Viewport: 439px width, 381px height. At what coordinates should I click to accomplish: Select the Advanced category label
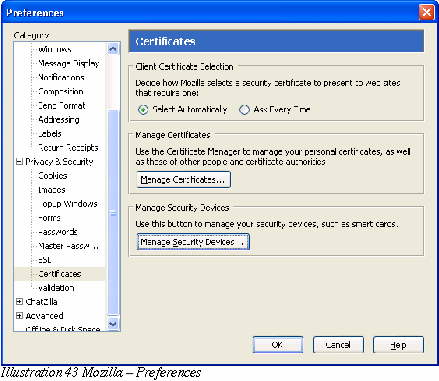(x=44, y=316)
